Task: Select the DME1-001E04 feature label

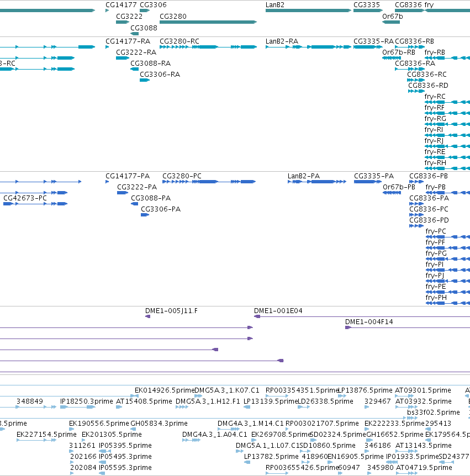Action: pyautogui.click(x=278, y=311)
